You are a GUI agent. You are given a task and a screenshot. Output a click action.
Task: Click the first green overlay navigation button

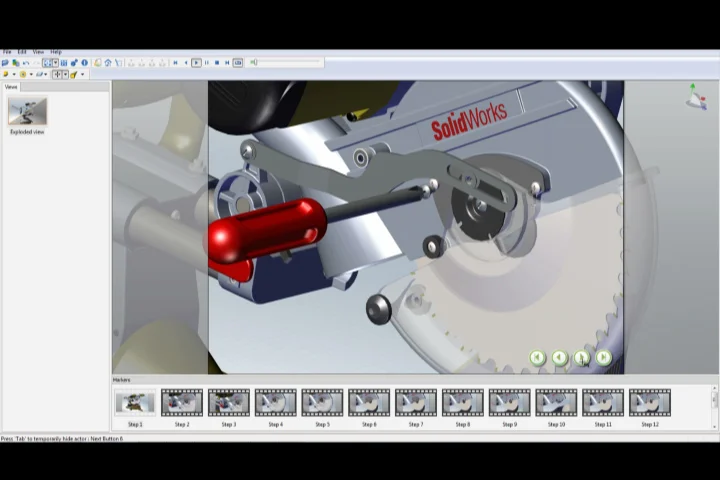pos(537,358)
